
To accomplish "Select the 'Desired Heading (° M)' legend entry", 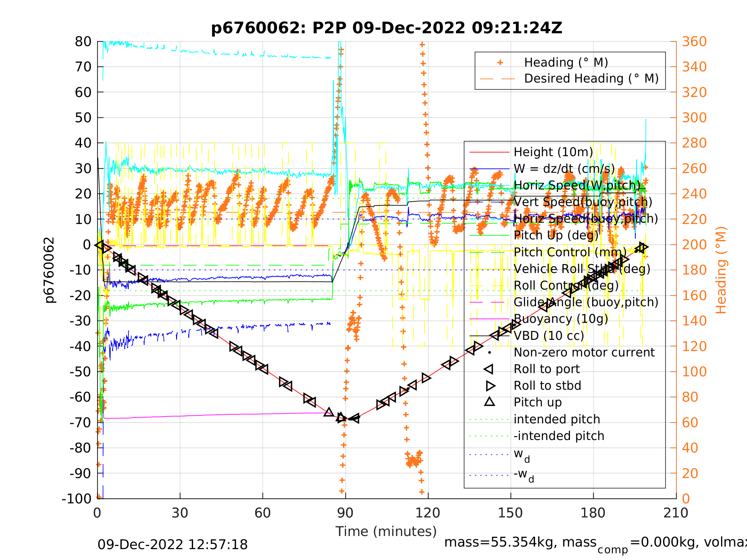I will click(x=591, y=79).
